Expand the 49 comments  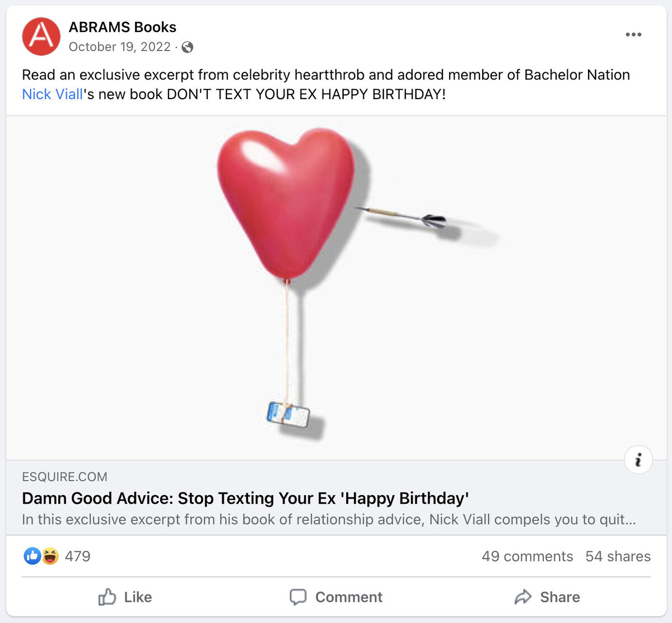[x=527, y=556]
